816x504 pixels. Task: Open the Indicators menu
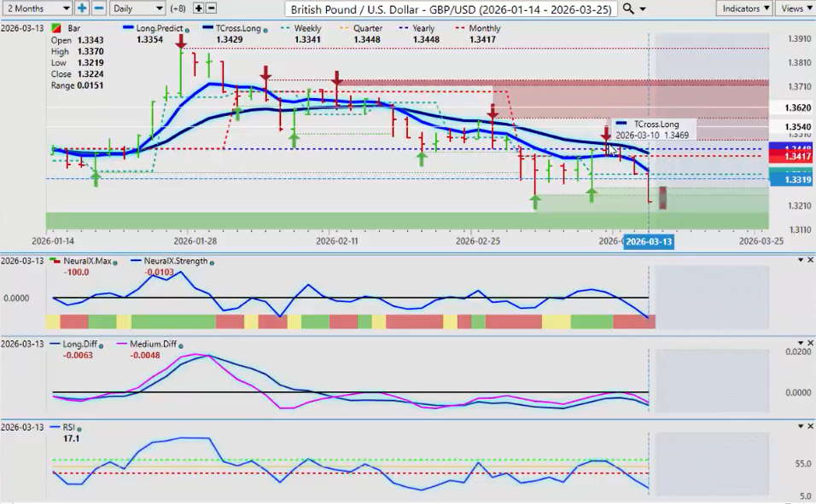click(744, 8)
